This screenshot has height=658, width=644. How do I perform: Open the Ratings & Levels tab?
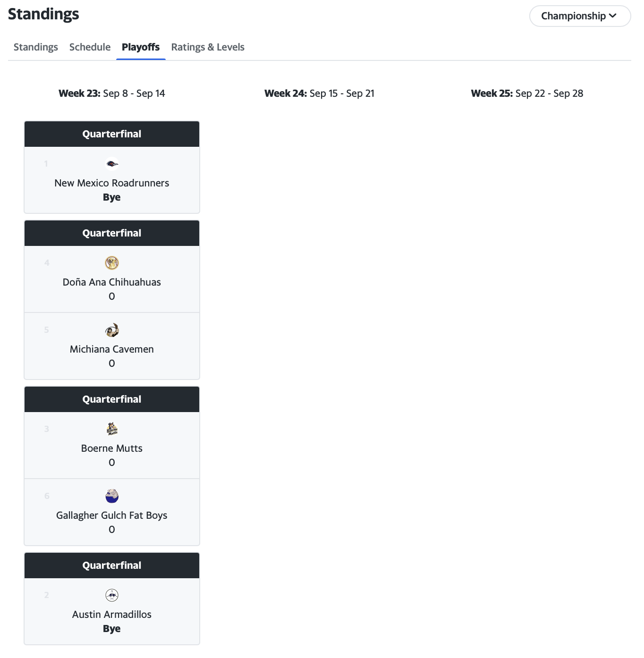click(208, 47)
